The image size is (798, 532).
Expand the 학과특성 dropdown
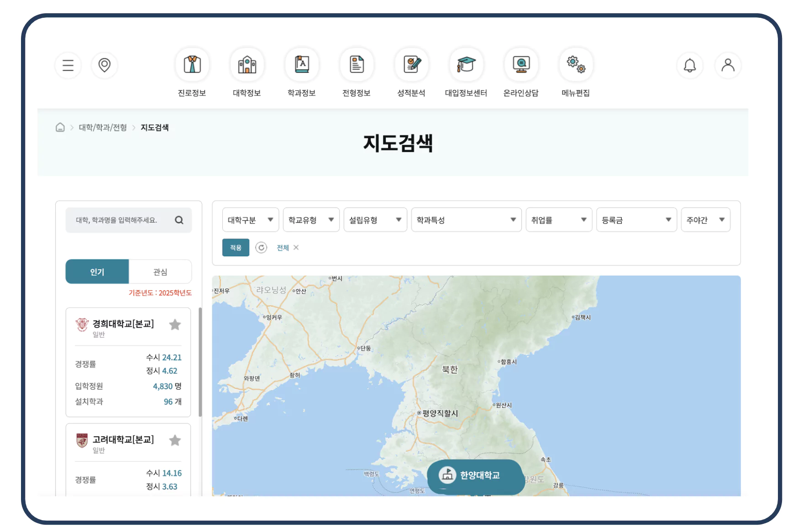467,220
